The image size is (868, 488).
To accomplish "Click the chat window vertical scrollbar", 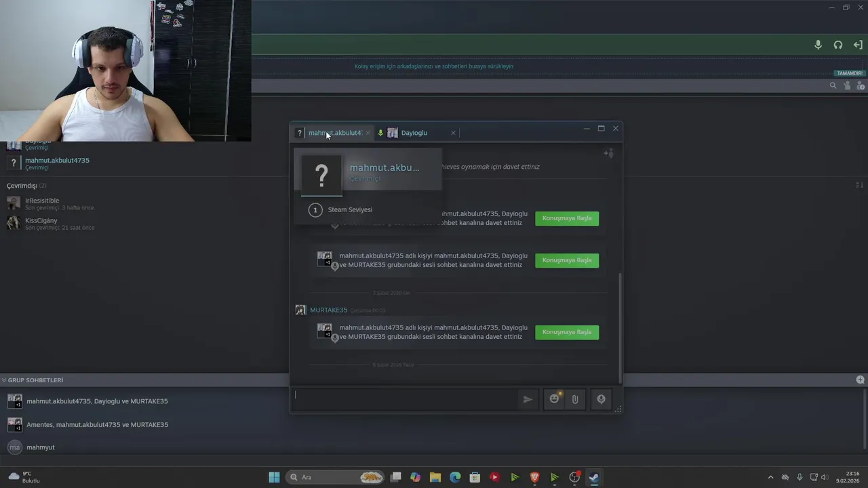I will 620,327.
